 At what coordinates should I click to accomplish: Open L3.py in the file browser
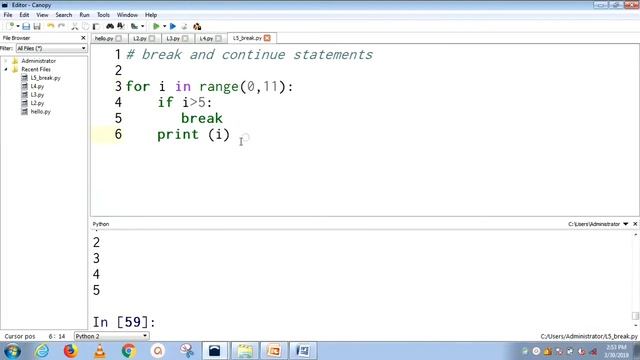37,95
